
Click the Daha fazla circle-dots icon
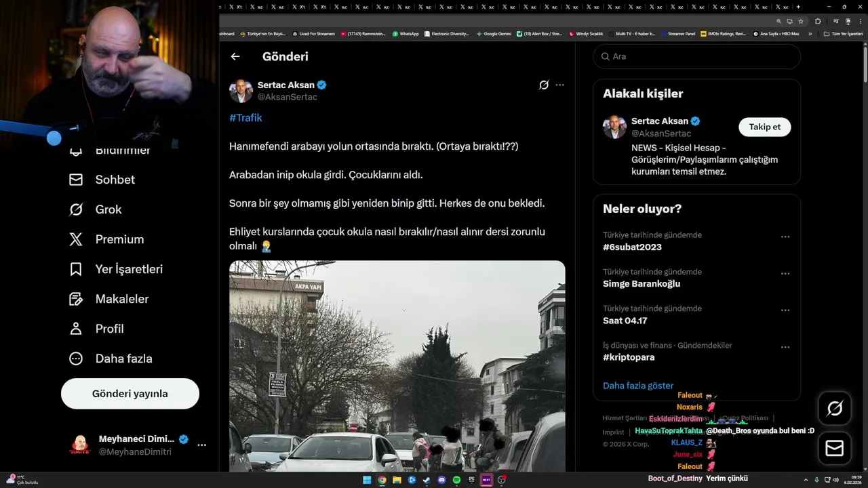point(76,359)
